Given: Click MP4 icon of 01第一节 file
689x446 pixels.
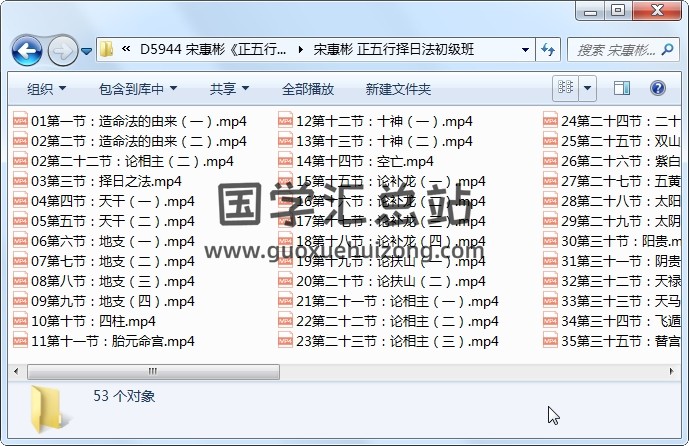Looking at the screenshot, I should (20, 120).
